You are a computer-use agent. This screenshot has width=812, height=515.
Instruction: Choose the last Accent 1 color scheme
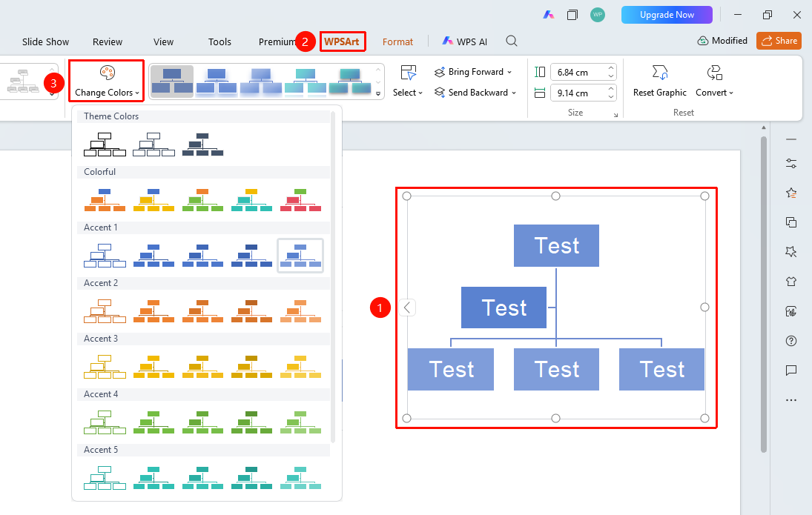[x=300, y=256]
